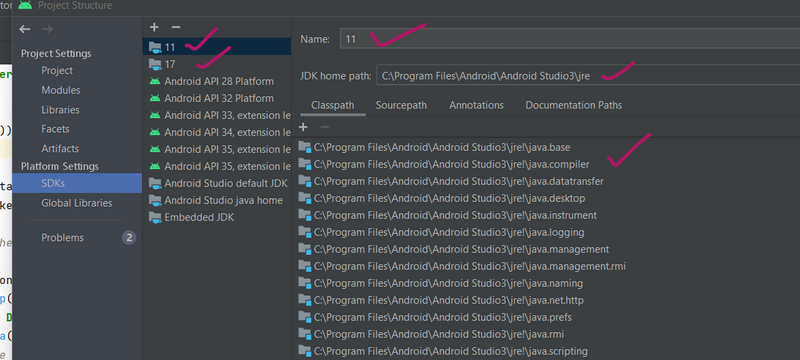
Task: Click library icon next to java.logging
Action: pyautogui.click(x=305, y=232)
